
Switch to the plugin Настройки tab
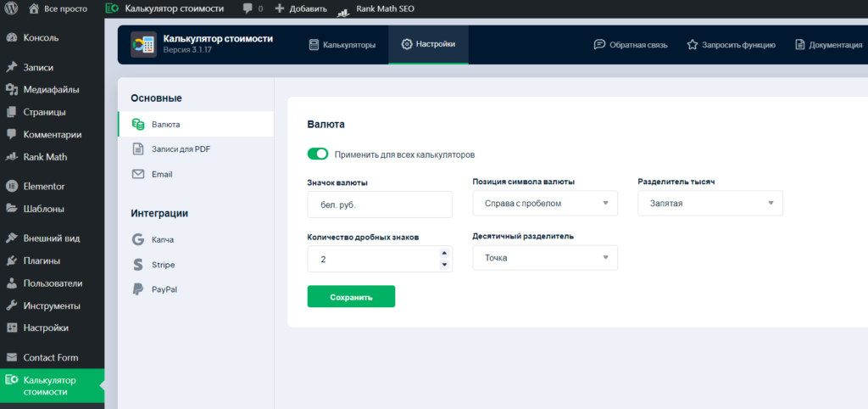(428, 44)
